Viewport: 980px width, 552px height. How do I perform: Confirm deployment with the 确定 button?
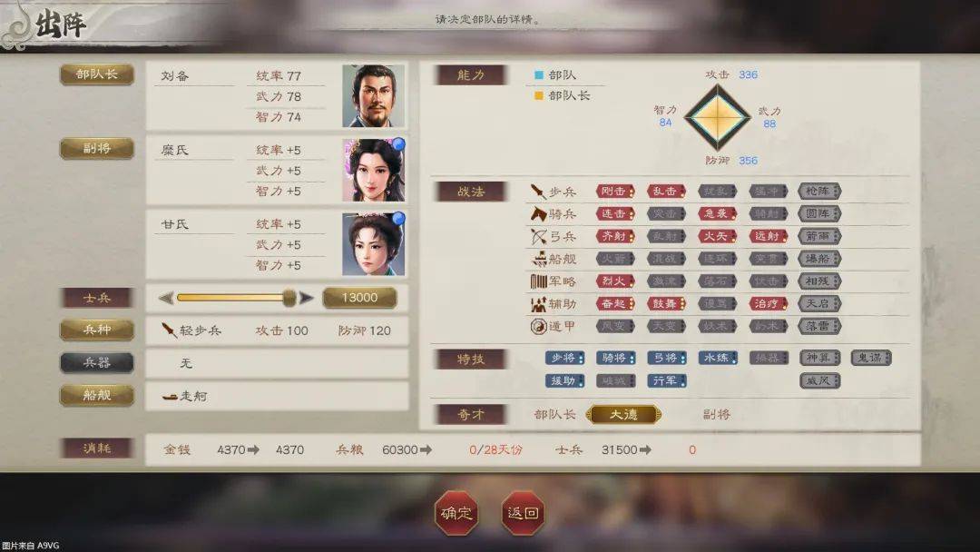pyautogui.click(x=456, y=513)
